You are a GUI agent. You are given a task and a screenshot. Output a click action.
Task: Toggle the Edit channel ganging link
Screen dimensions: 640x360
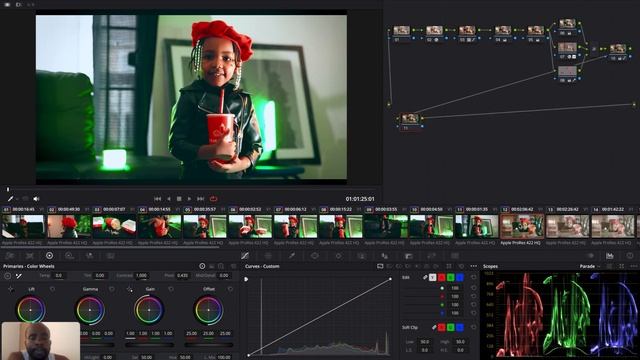(425, 278)
